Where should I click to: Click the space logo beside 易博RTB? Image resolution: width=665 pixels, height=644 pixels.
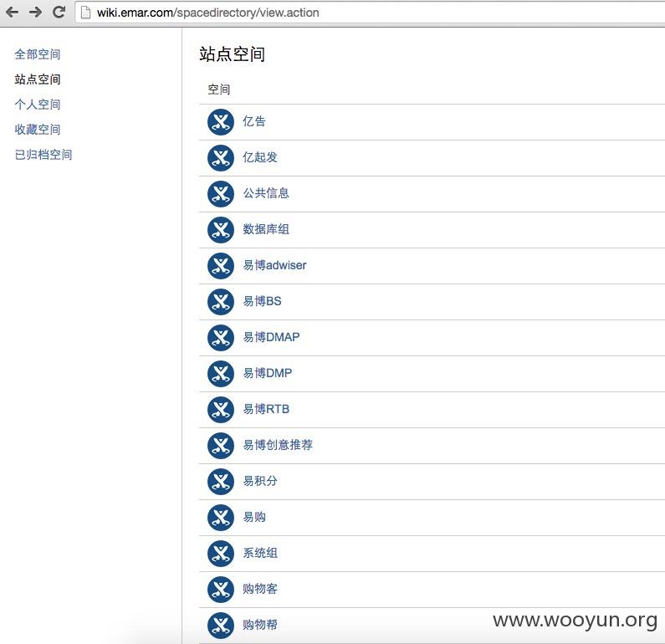pos(221,410)
